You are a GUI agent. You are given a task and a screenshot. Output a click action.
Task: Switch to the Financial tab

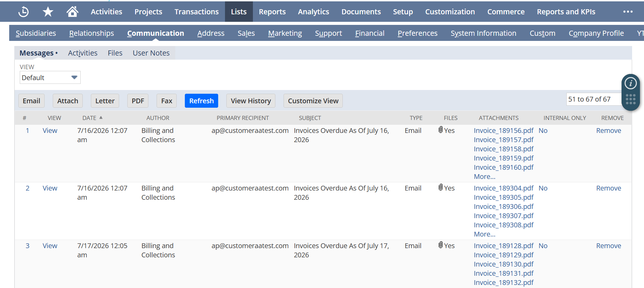(370, 33)
